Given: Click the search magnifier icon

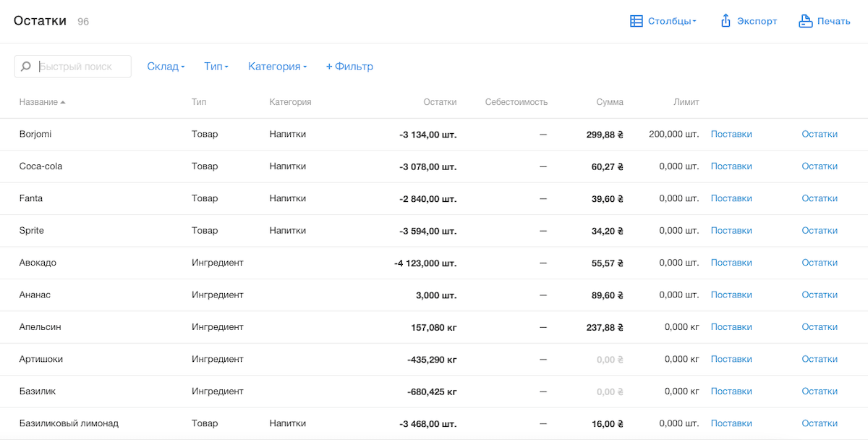Looking at the screenshot, I should pos(26,67).
